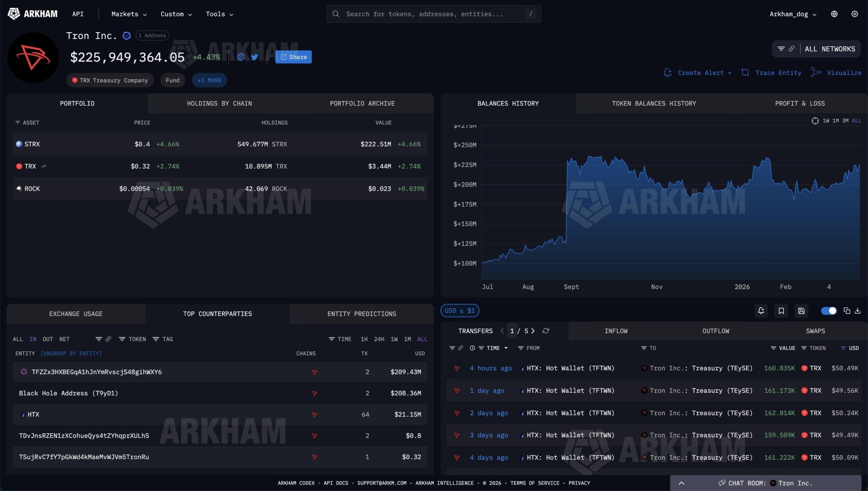The height and width of the screenshot is (491, 868).
Task: Toggle the blue switch above the transfers table
Action: coord(829,311)
